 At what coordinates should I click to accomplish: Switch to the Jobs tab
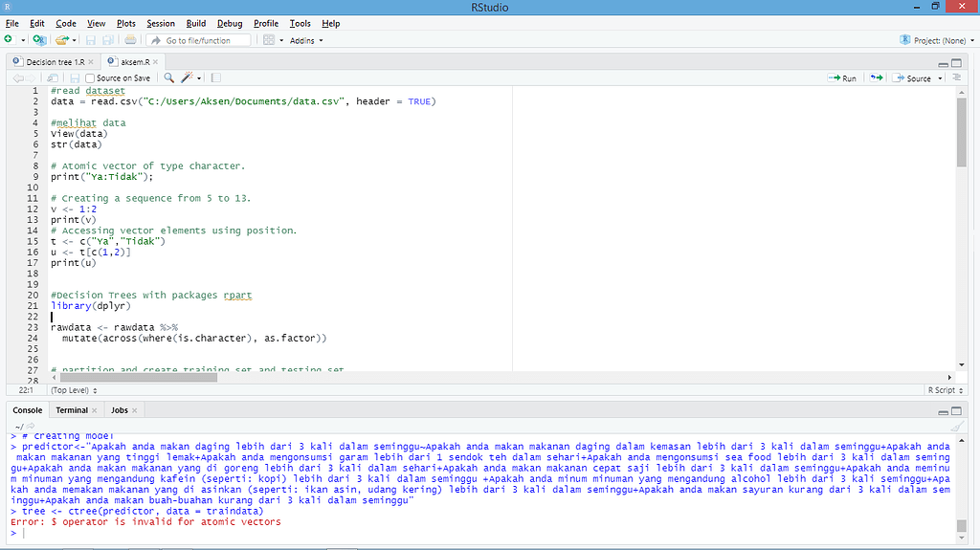pos(120,410)
